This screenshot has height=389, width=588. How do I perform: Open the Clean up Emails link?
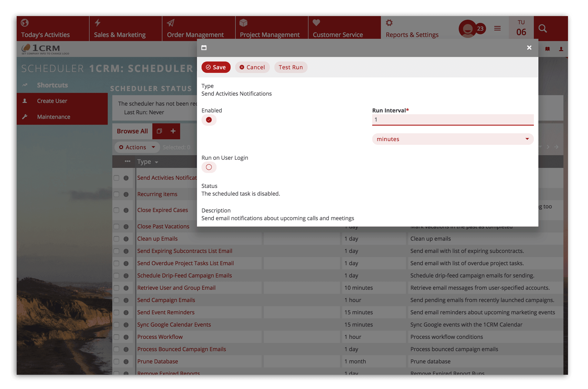(x=157, y=239)
